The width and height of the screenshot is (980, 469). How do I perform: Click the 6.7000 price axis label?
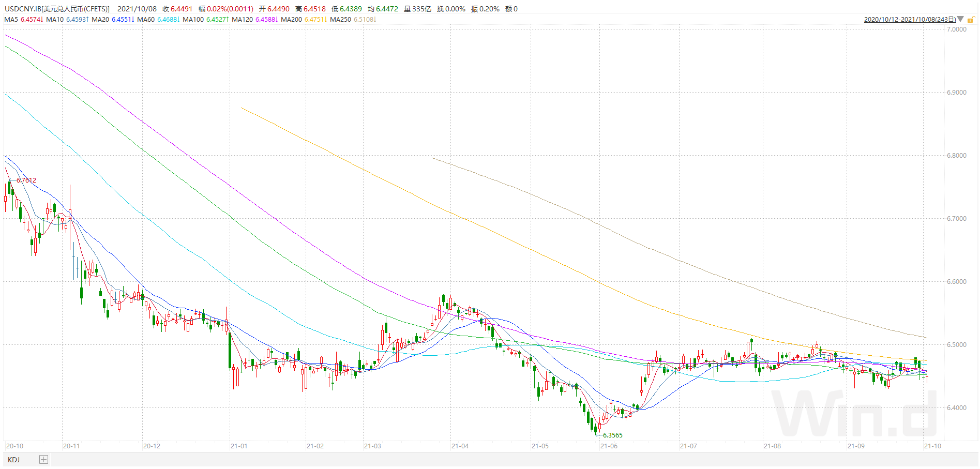coord(956,219)
